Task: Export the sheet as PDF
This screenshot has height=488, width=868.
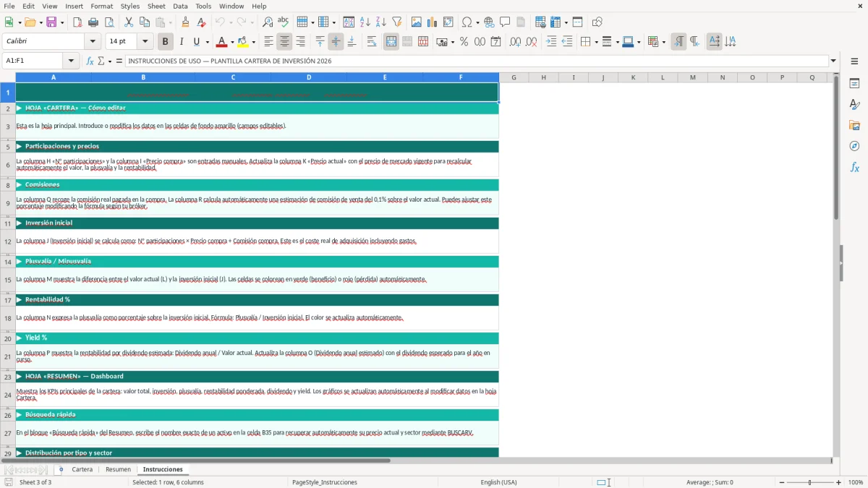Action: (77, 22)
